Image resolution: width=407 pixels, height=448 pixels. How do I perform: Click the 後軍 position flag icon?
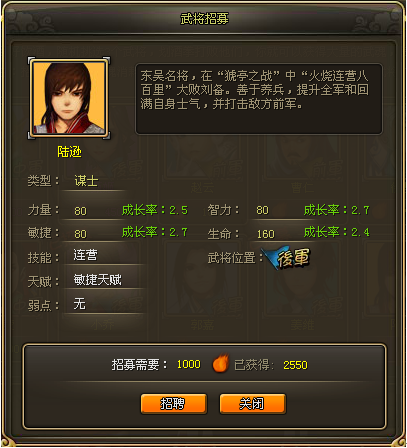coord(286,258)
